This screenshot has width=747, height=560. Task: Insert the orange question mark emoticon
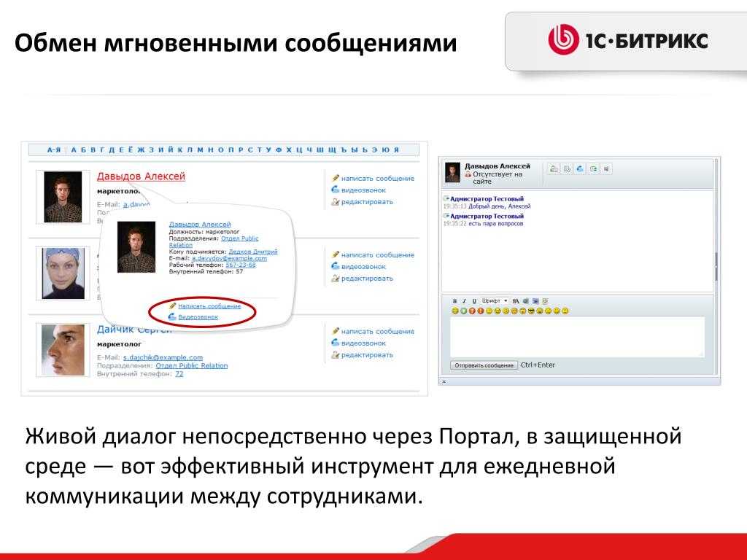click(472, 311)
